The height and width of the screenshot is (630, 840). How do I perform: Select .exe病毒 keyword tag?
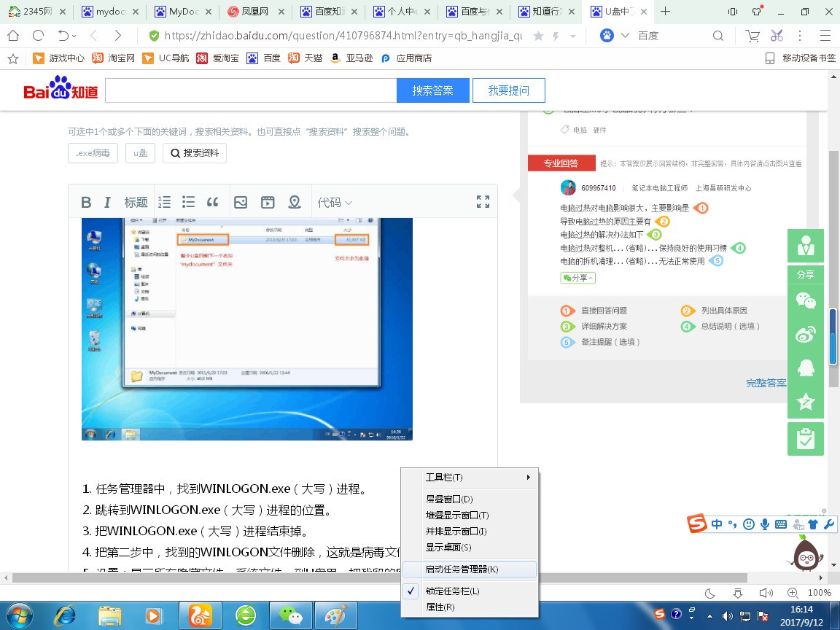93,152
